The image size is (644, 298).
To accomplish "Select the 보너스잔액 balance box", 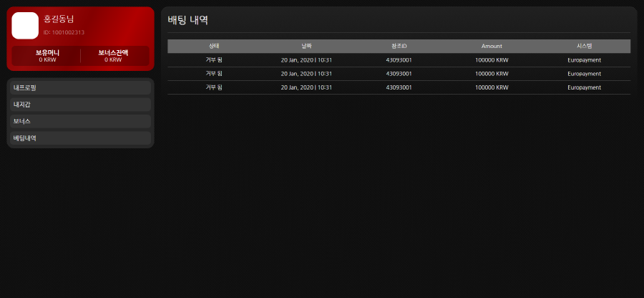I will [113, 56].
